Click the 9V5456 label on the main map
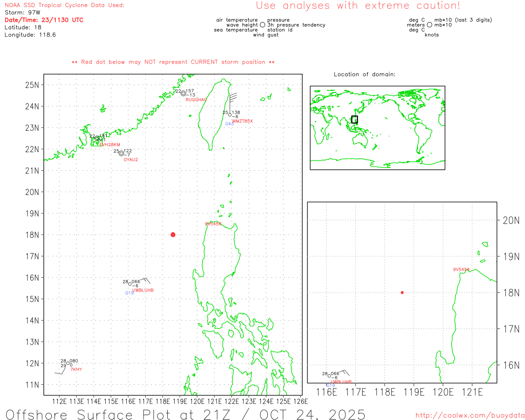The image size is (525, 420). click(213, 224)
